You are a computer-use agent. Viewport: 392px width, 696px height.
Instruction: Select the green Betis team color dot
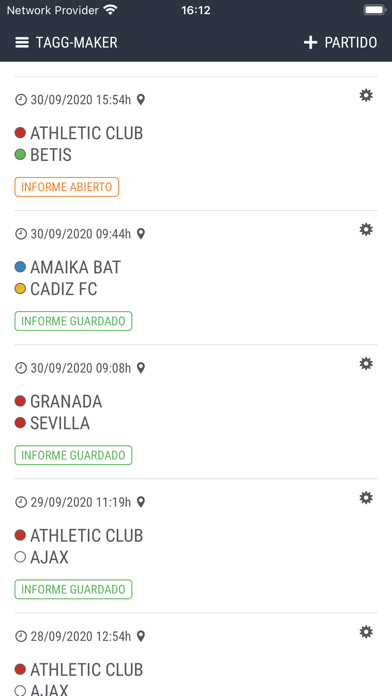coord(20,154)
